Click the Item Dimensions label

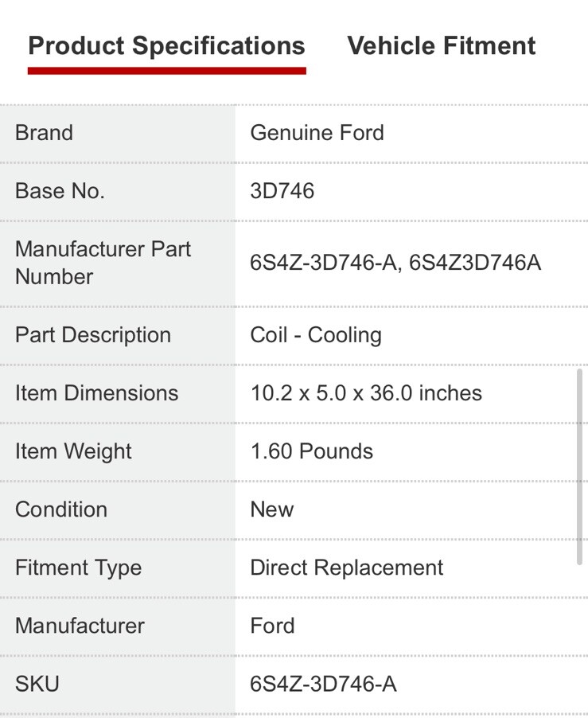click(x=96, y=393)
